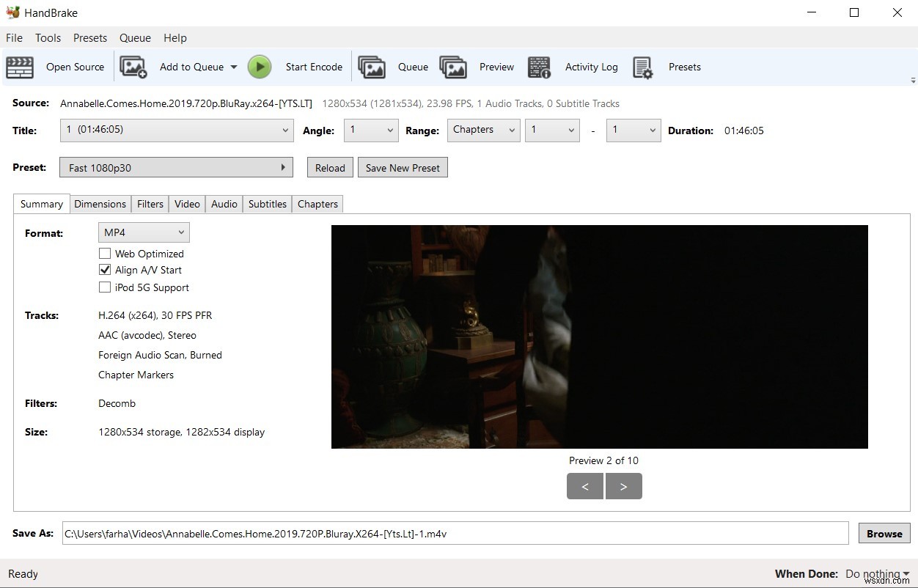Image resolution: width=918 pixels, height=588 pixels.
Task: Open the Title dropdown list
Action: (177, 131)
